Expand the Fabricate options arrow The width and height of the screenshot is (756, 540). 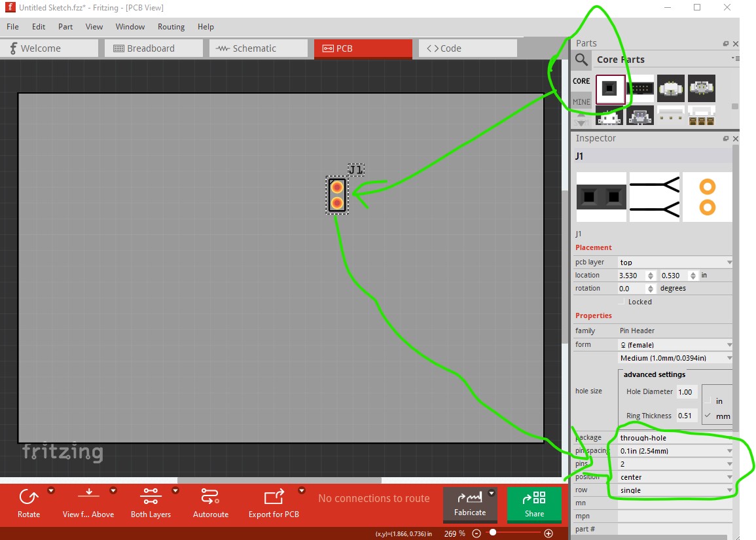[x=492, y=494]
